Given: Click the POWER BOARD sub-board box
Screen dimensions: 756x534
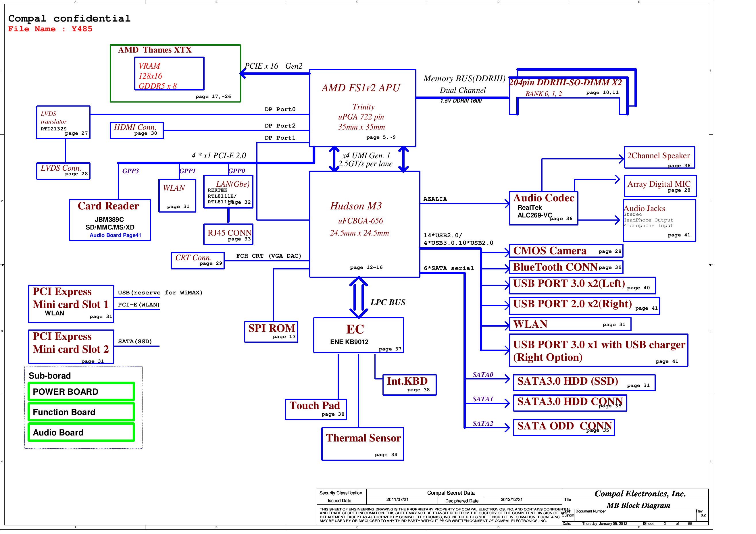Looking at the screenshot, I should [81, 392].
